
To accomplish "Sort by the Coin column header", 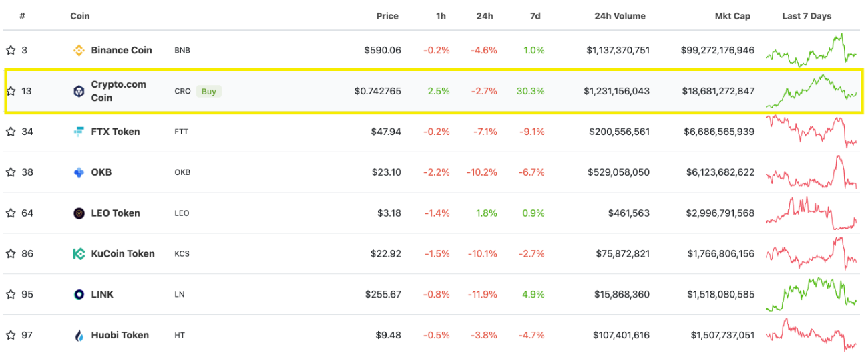I will pyautogui.click(x=80, y=16).
